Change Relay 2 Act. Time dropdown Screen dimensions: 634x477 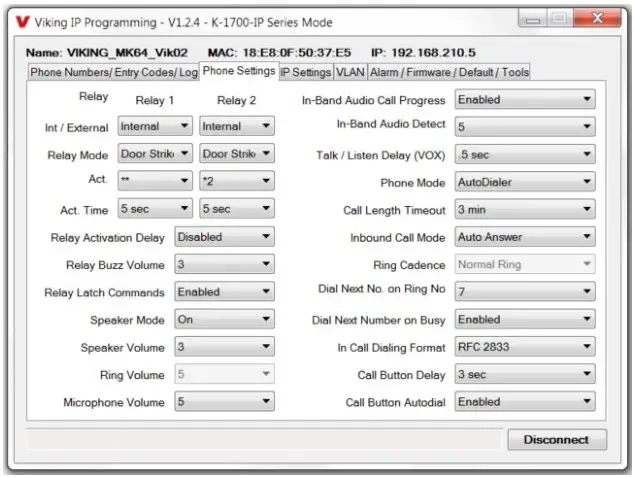pyautogui.click(x=237, y=209)
